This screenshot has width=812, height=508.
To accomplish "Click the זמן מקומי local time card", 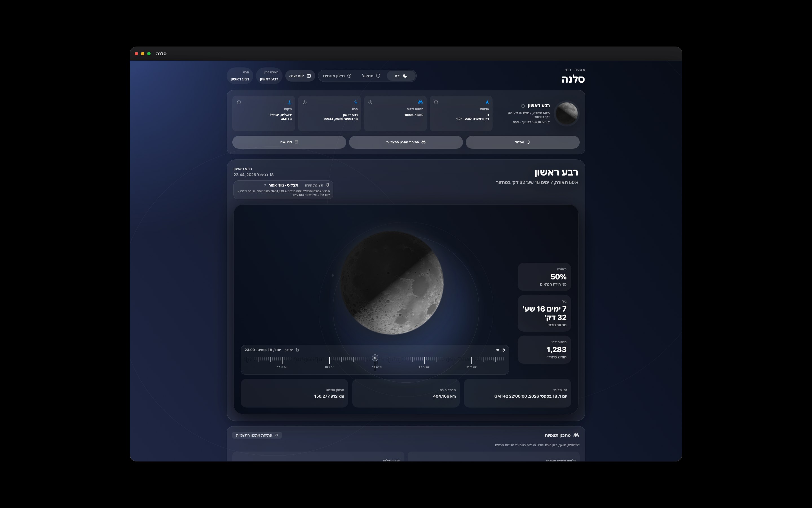I will (x=517, y=393).
